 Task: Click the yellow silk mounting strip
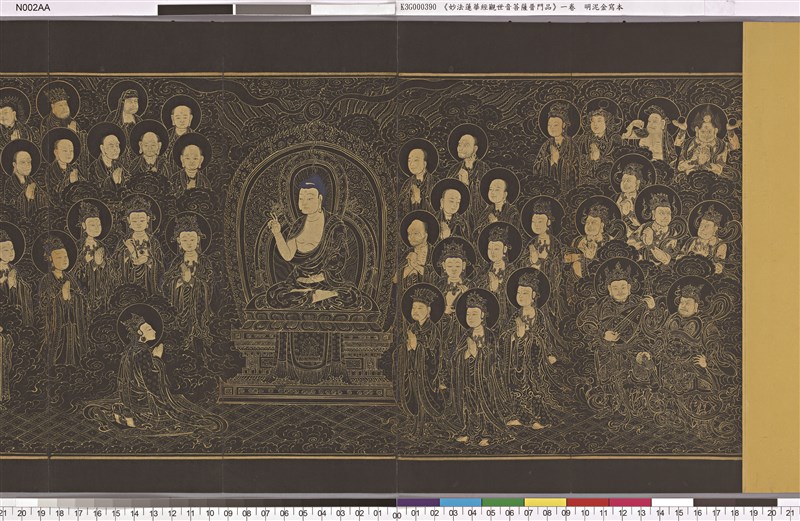point(771,257)
